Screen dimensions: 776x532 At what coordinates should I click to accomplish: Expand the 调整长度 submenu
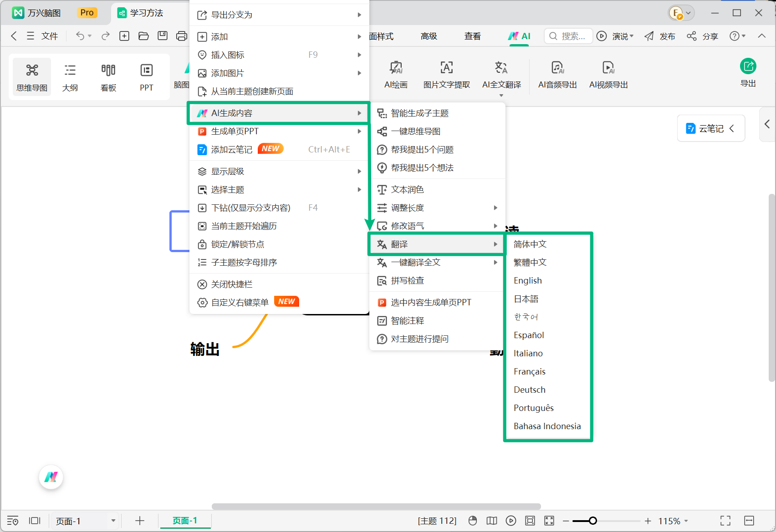point(438,208)
